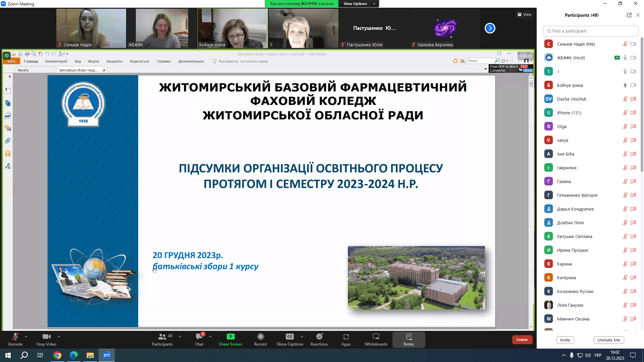Toggle camera icon for Сеньків Надія (Me)
The height and width of the screenshot is (362, 644).
(633, 44)
